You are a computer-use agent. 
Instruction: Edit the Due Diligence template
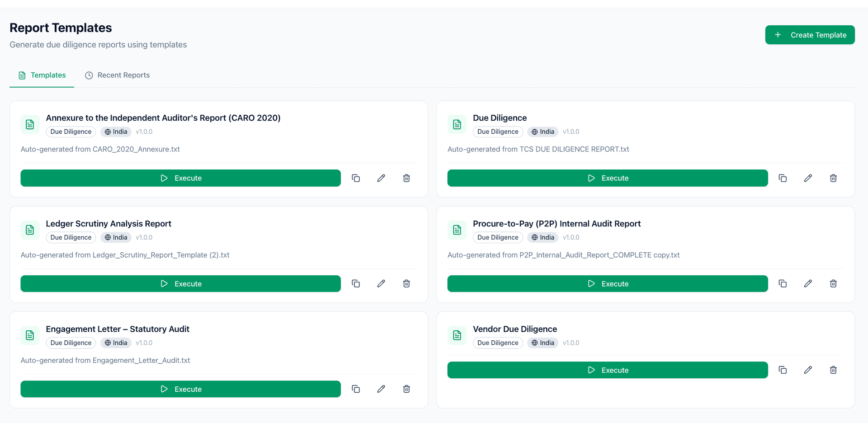click(808, 178)
